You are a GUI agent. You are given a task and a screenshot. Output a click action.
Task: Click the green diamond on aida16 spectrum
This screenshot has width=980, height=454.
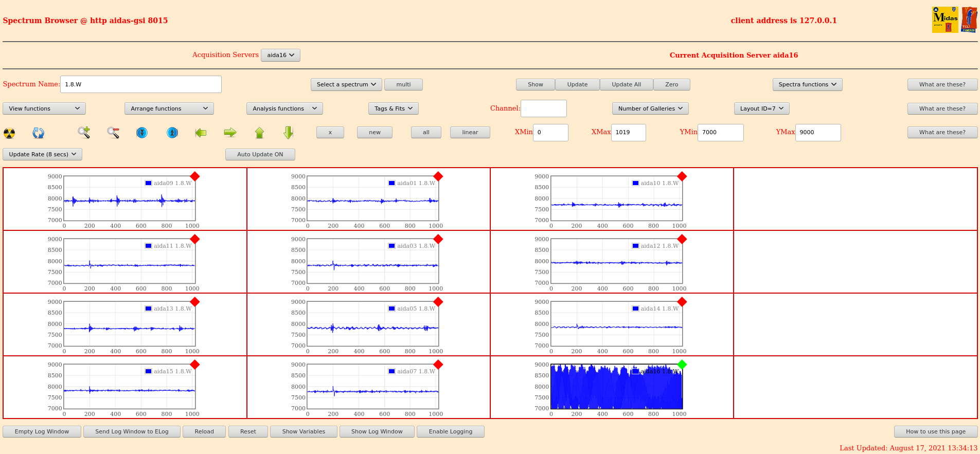tap(682, 365)
